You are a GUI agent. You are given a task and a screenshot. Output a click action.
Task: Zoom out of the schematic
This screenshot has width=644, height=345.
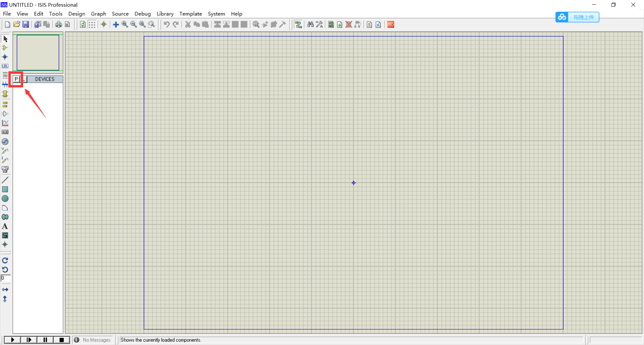point(133,24)
